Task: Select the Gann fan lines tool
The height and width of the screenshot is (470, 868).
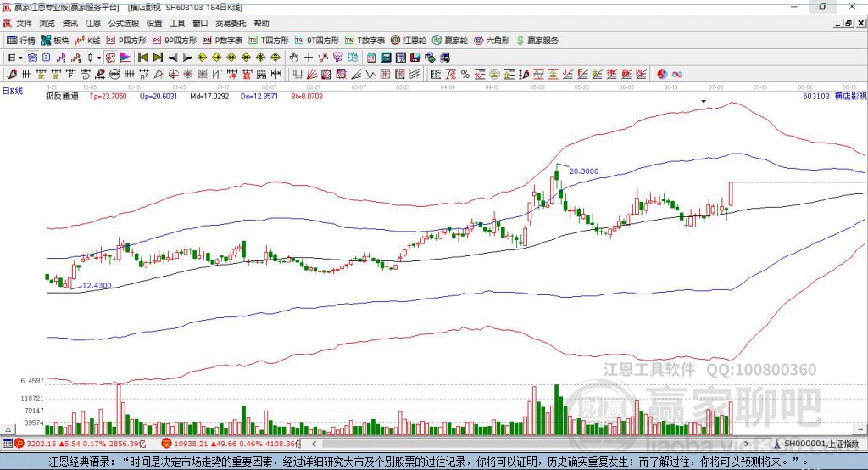Action: point(312,75)
